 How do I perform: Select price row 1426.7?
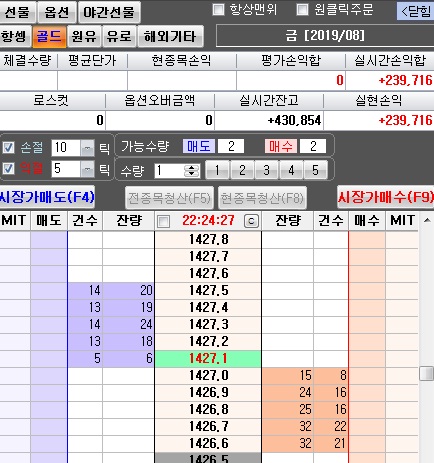(208, 427)
